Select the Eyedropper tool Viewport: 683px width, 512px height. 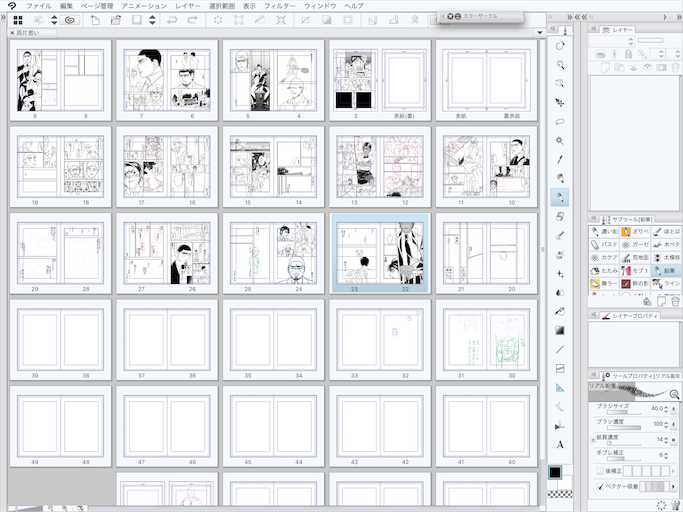tap(560, 159)
